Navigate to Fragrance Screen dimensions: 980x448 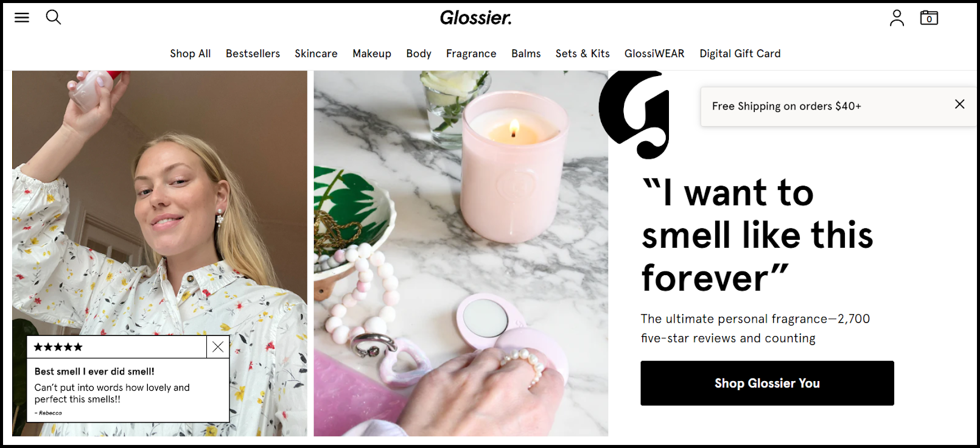click(x=471, y=54)
